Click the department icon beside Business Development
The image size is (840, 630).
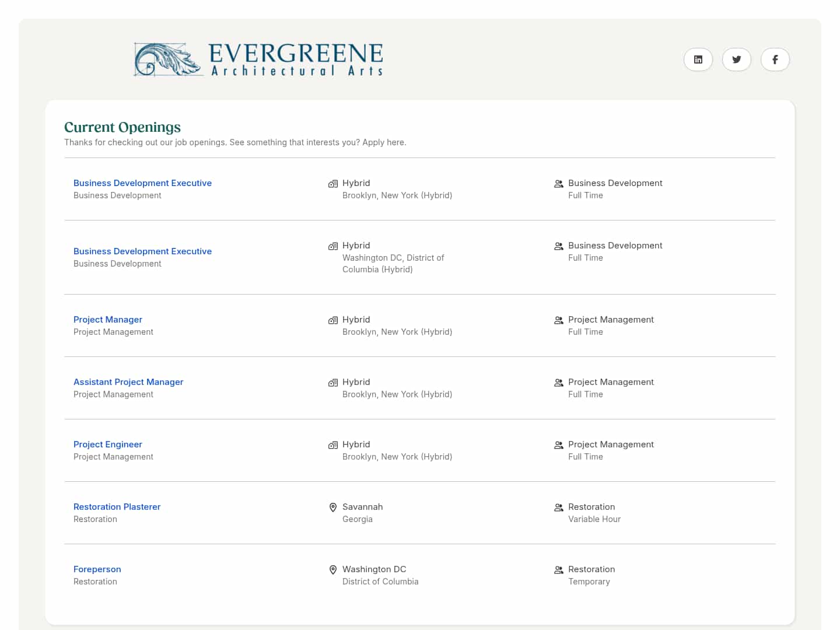point(559,183)
